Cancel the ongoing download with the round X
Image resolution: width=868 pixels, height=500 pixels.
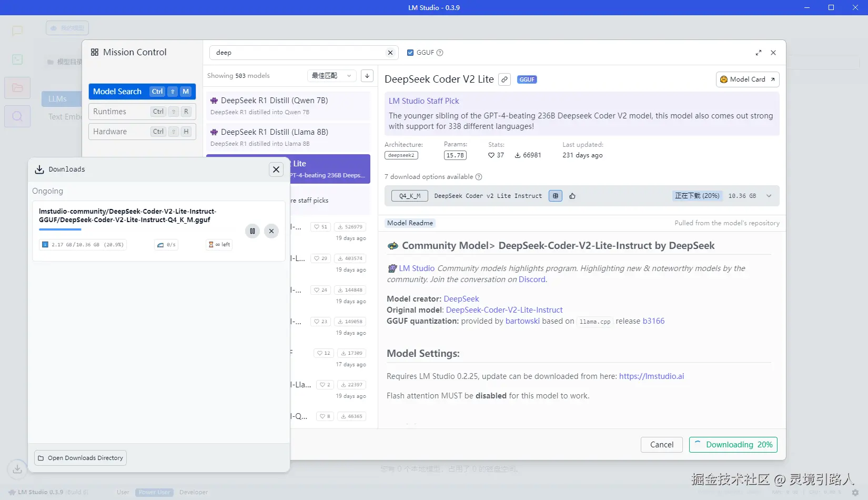(x=271, y=231)
